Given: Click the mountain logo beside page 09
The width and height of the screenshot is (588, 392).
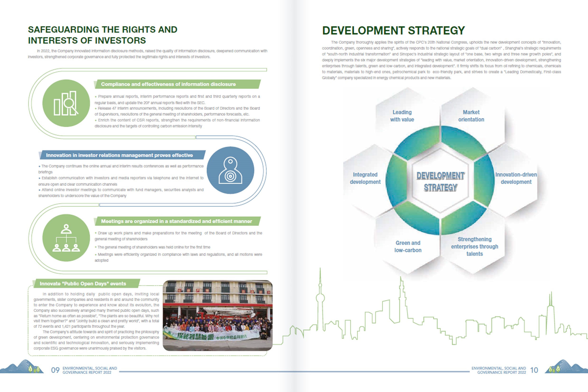Looking at the screenshot, I should click(x=22, y=366).
